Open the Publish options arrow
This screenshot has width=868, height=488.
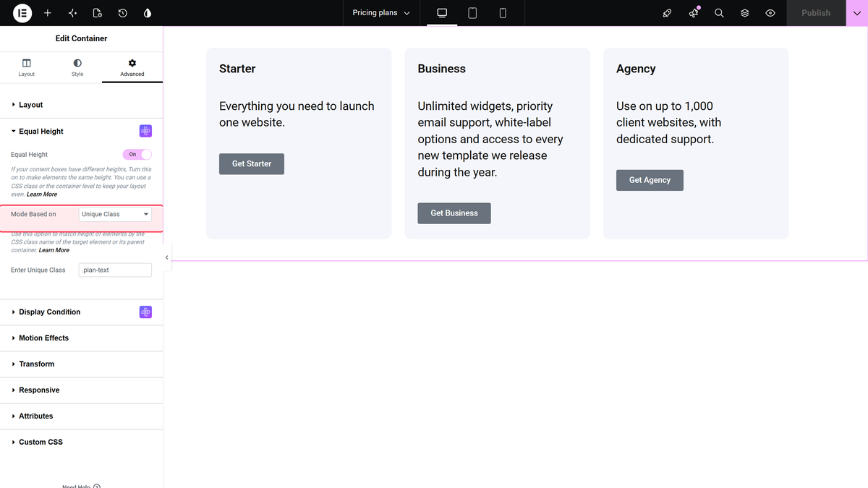[856, 13]
